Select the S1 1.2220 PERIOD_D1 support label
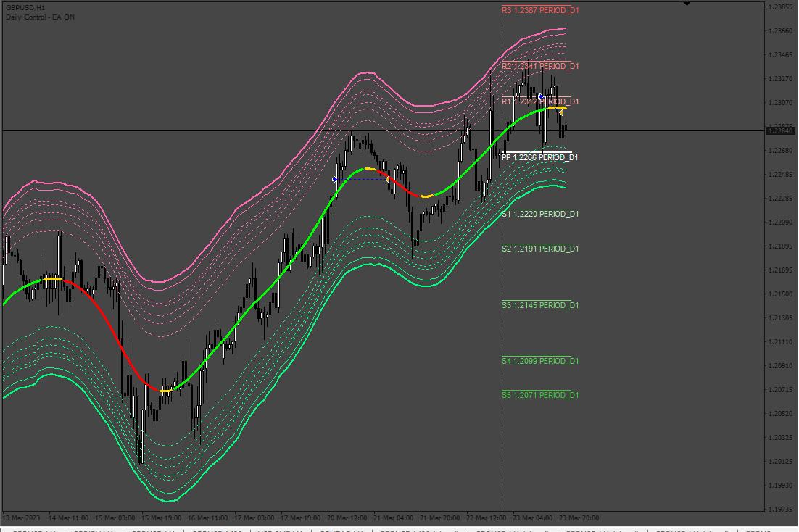The width and height of the screenshot is (799, 532). 540,214
